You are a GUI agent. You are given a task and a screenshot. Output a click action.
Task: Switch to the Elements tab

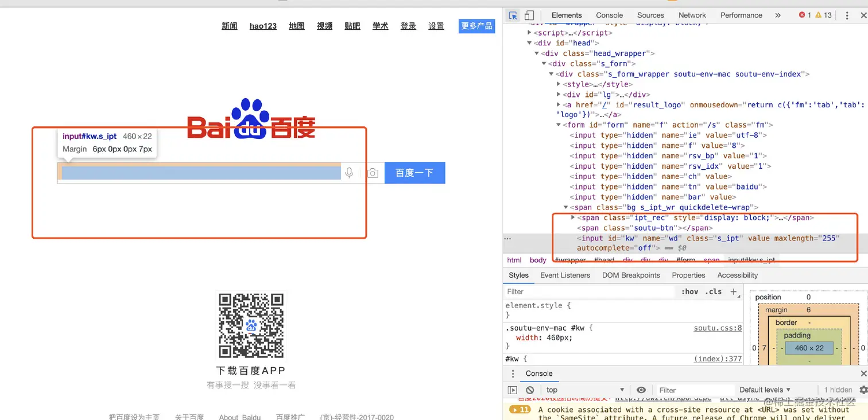pos(567,15)
